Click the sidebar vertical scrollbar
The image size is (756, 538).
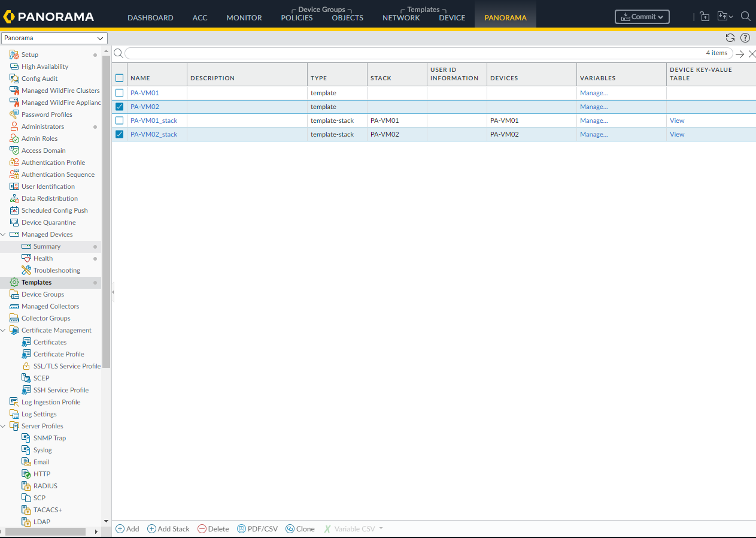(107, 211)
